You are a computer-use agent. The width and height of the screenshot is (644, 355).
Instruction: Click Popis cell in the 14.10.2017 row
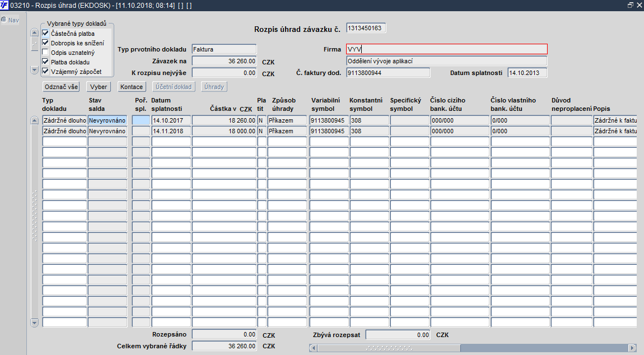click(615, 120)
